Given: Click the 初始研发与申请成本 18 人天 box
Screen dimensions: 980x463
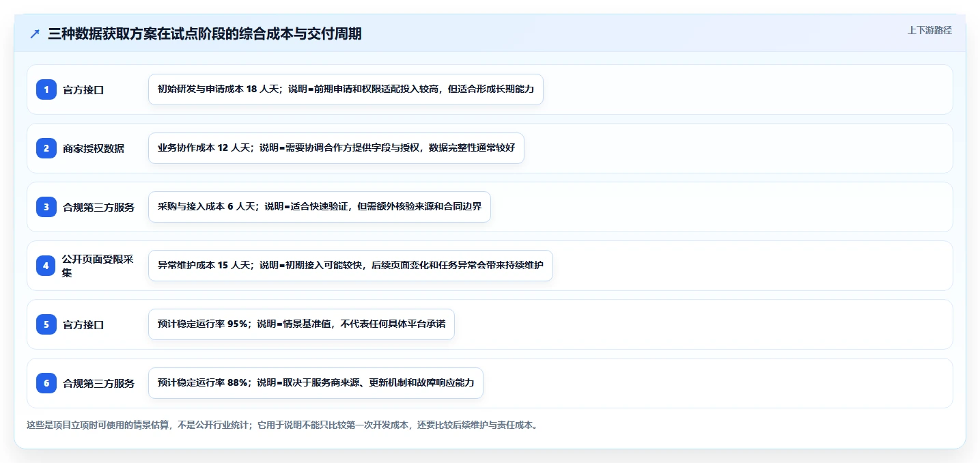Looking at the screenshot, I should click(346, 89).
